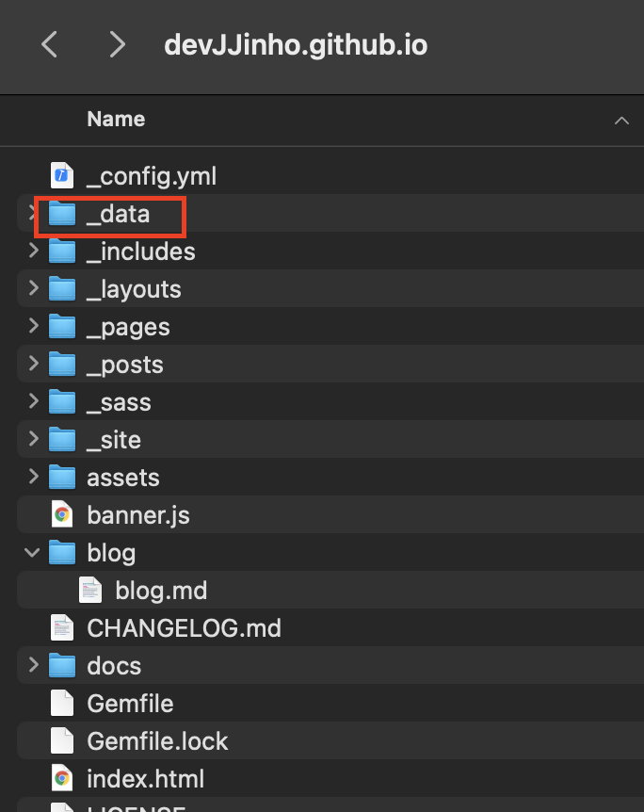
Task: Select the _layouts folder name
Action: [x=134, y=290]
